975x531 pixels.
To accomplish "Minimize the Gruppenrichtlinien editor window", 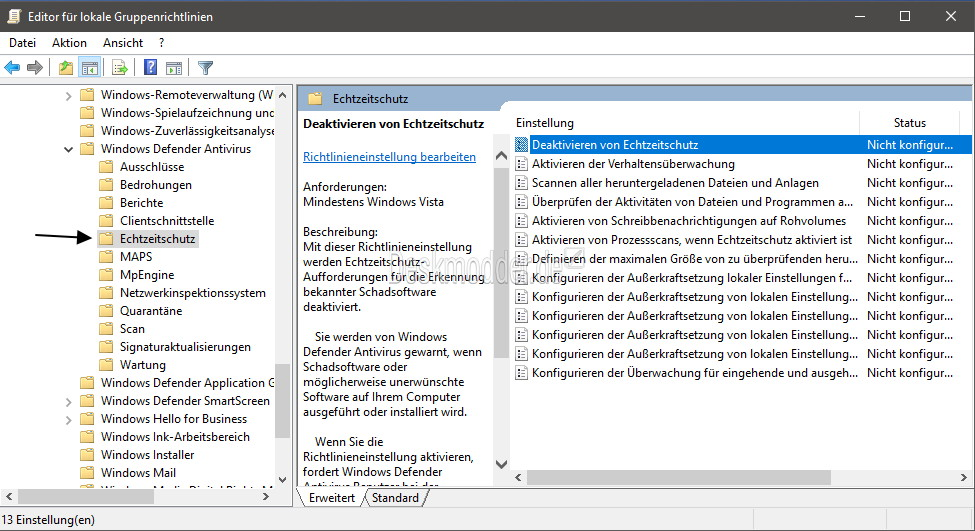I will coord(860,16).
